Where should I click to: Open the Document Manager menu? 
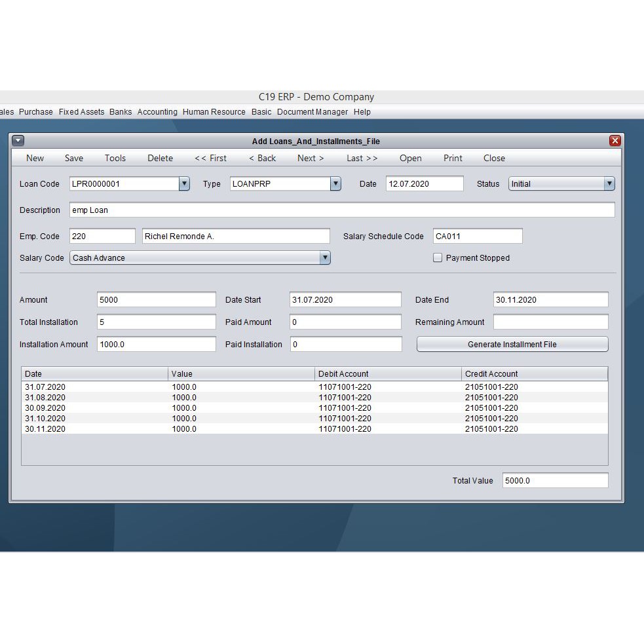(312, 112)
